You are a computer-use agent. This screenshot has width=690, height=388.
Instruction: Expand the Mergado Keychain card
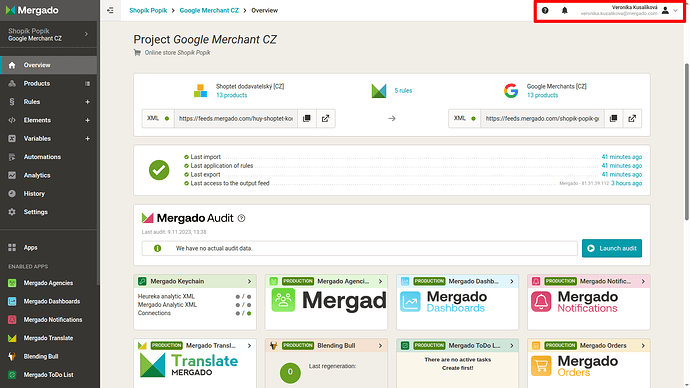pos(249,282)
